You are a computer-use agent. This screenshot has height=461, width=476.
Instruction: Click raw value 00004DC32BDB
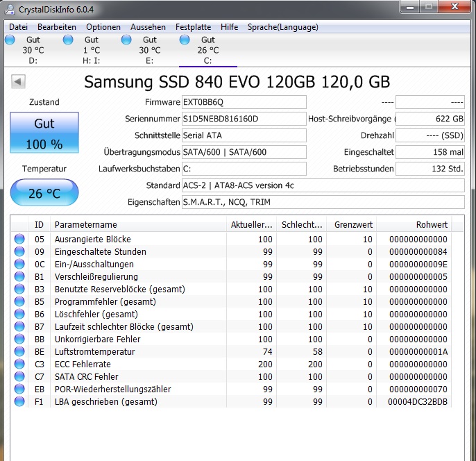pos(418,402)
